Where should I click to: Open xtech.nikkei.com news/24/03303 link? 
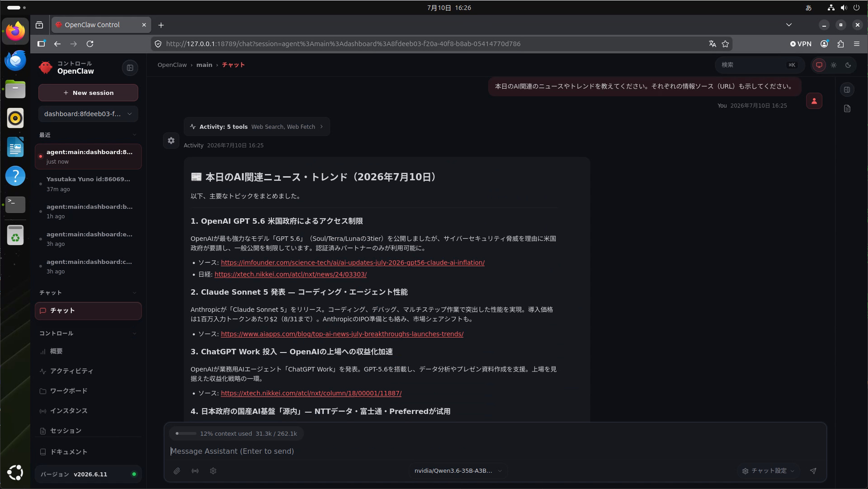pyautogui.click(x=291, y=275)
